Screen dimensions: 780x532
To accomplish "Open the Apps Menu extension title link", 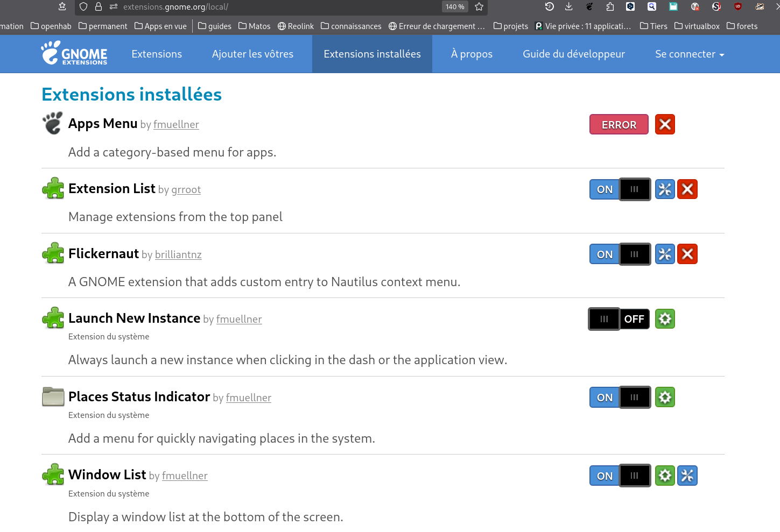I will pyautogui.click(x=103, y=124).
